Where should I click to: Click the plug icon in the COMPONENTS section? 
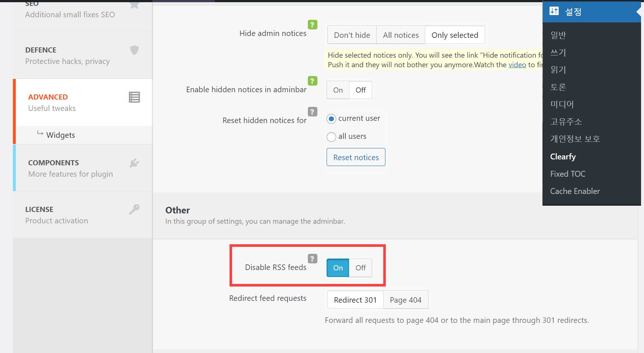click(134, 163)
